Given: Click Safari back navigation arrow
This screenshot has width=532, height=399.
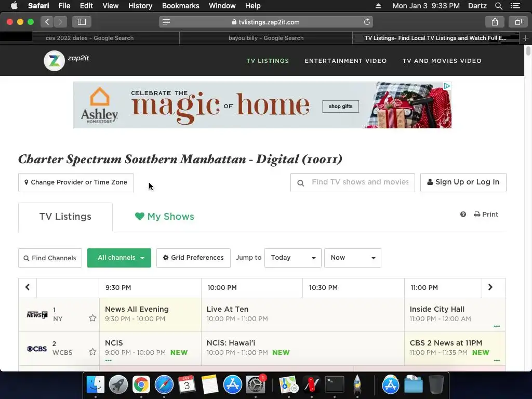Looking at the screenshot, I should [47, 22].
